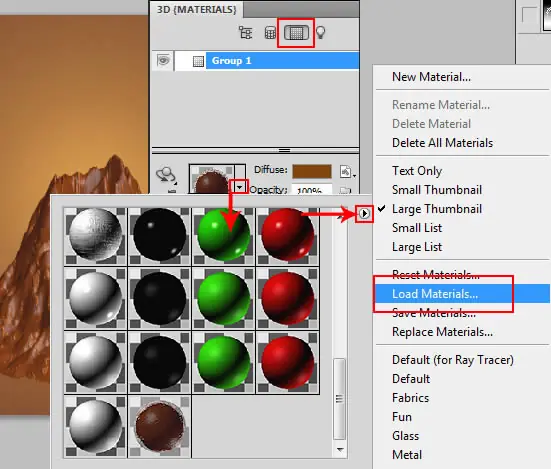Open the material picker flyout menu arrow

pyautogui.click(x=364, y=213)
